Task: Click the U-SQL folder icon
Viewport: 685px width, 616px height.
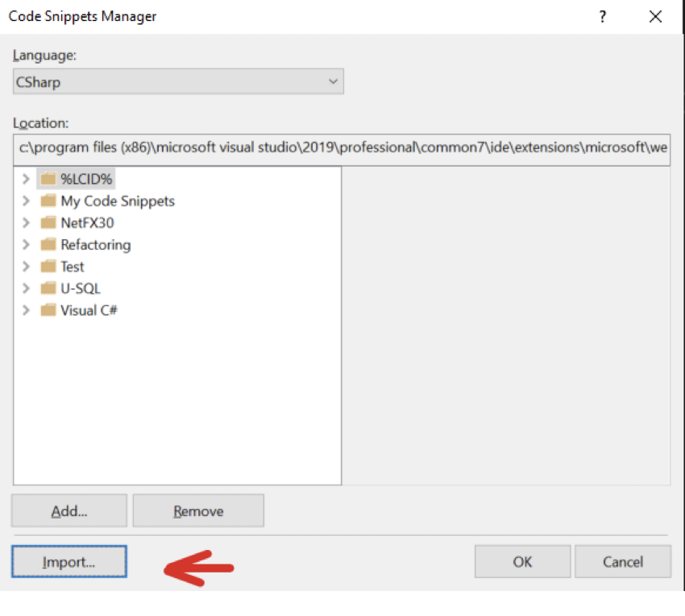Action: click(48, 287)
